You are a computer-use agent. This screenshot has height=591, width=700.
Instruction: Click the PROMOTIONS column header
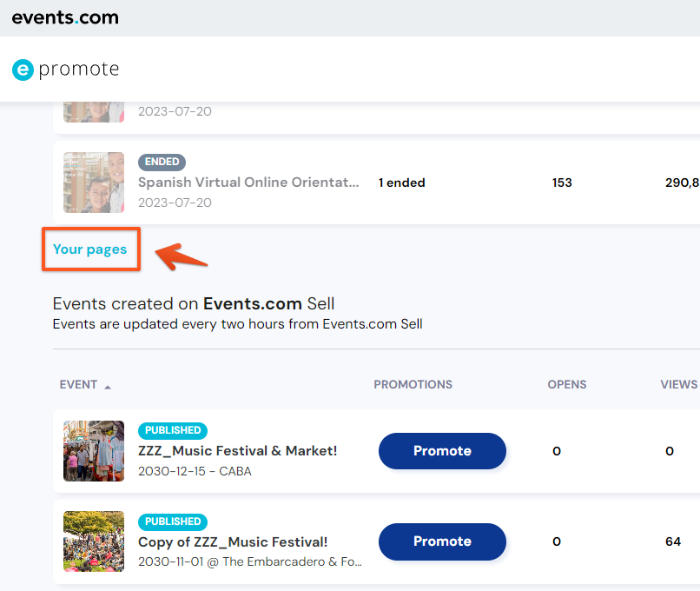pos(413,384)
